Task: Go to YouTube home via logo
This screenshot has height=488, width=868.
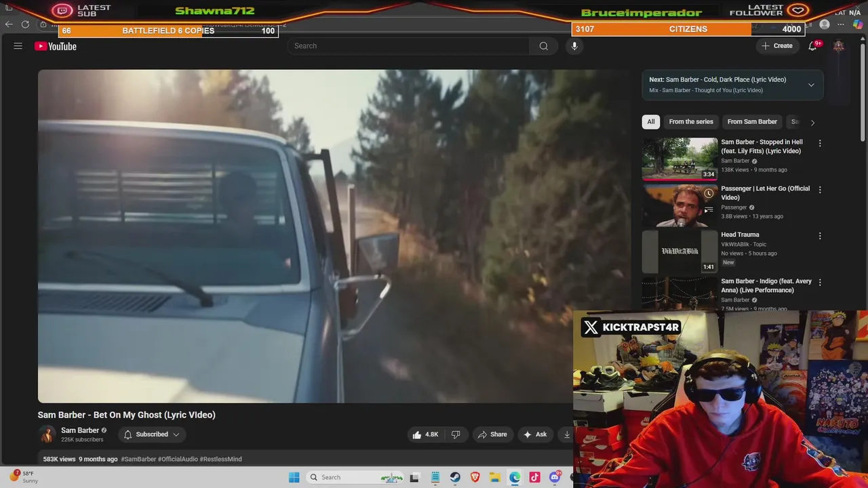Action: pyautogui.click(x=56, y=46)
